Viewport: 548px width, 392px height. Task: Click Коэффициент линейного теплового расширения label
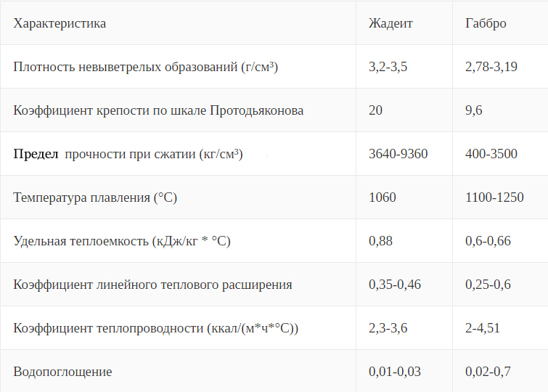(x=152, y=285)
